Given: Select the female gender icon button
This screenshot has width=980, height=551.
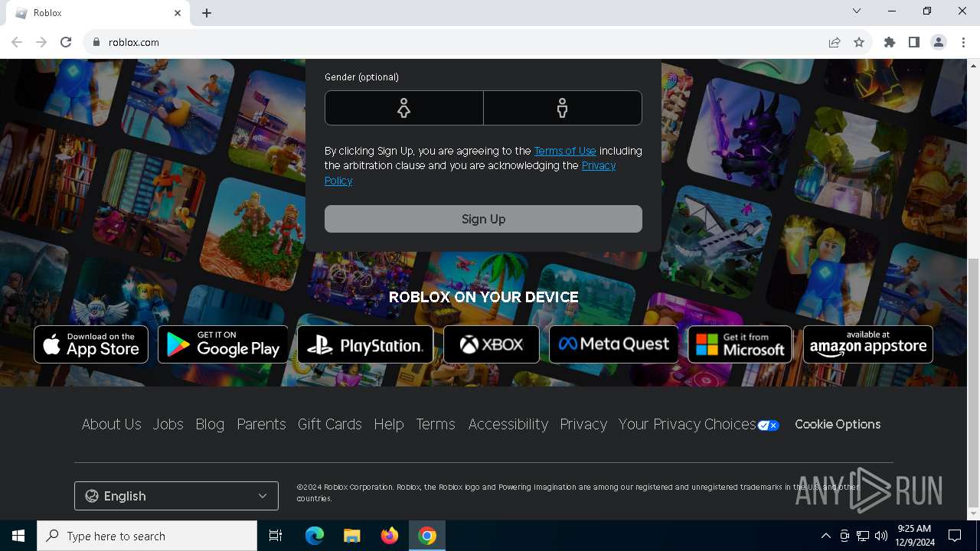Looking at the screenshot, I should pyautogui.click(x=403, y=108).
